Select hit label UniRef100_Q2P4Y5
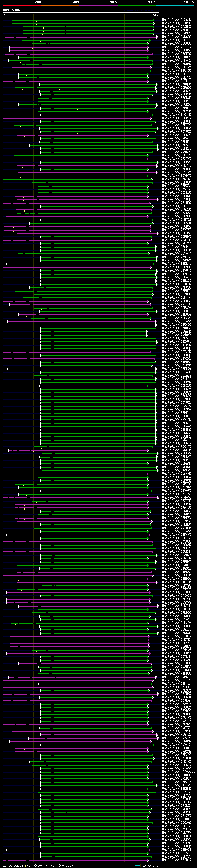Image resolution: width=197 pixels, height=868 pixels. (x=177, y=535)
